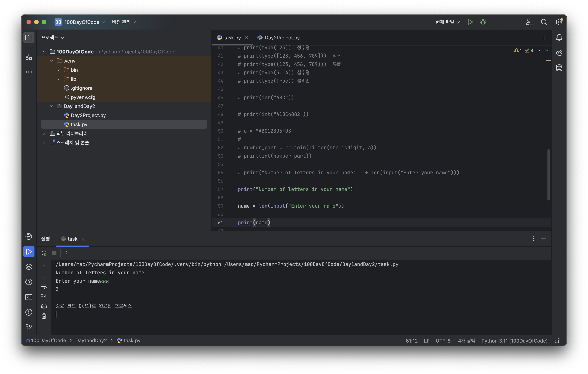Open the Database tool window

click(x=559, y=68)
